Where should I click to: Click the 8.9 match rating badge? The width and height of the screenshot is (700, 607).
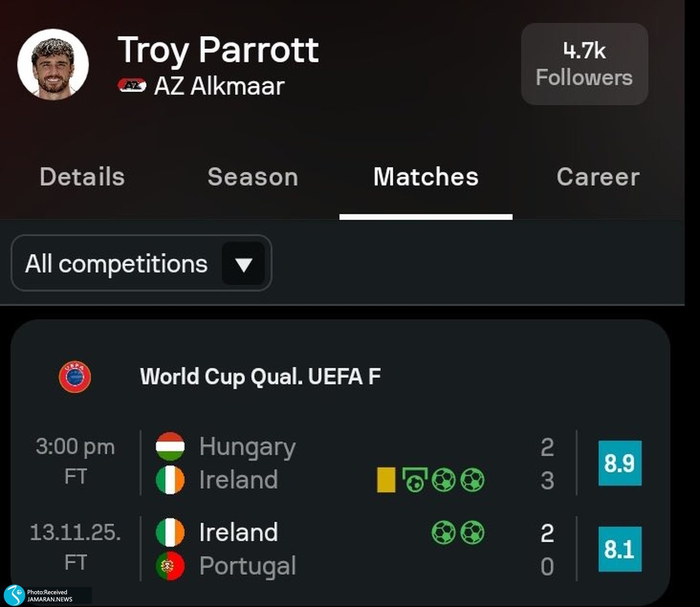click(620, 463)
